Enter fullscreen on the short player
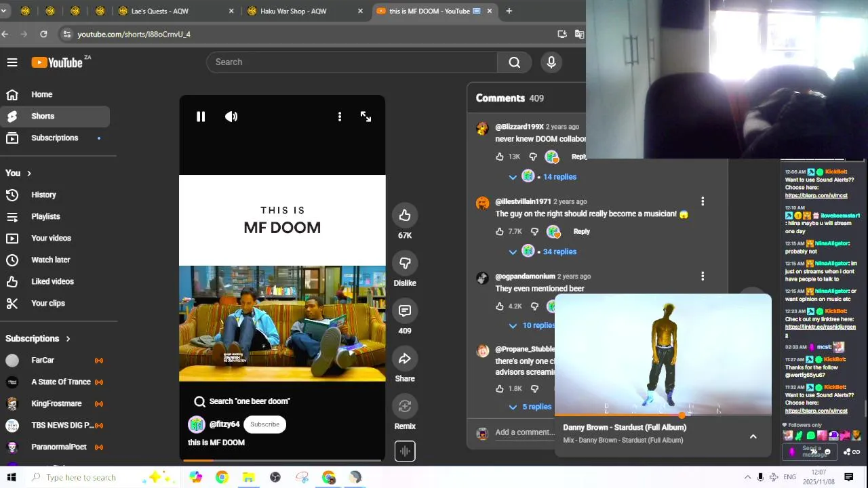The width and height of the screenshot is (868, 488). tap(366, 117)
